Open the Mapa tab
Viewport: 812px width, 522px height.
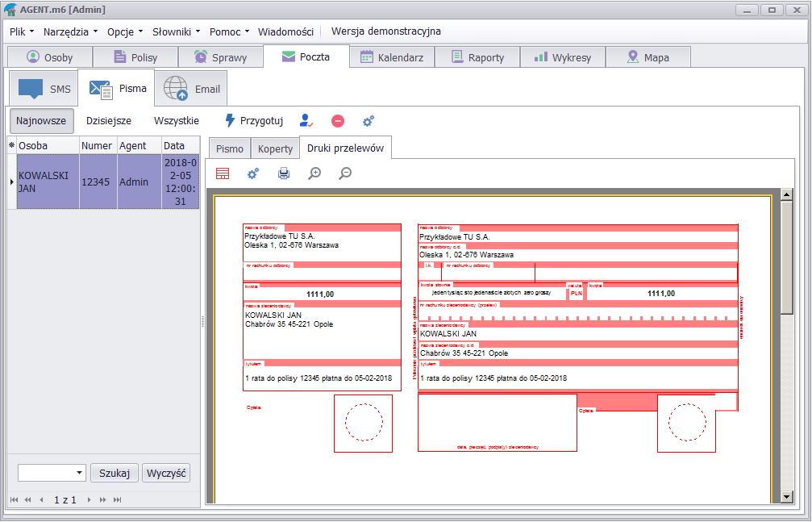coord(648,57)
